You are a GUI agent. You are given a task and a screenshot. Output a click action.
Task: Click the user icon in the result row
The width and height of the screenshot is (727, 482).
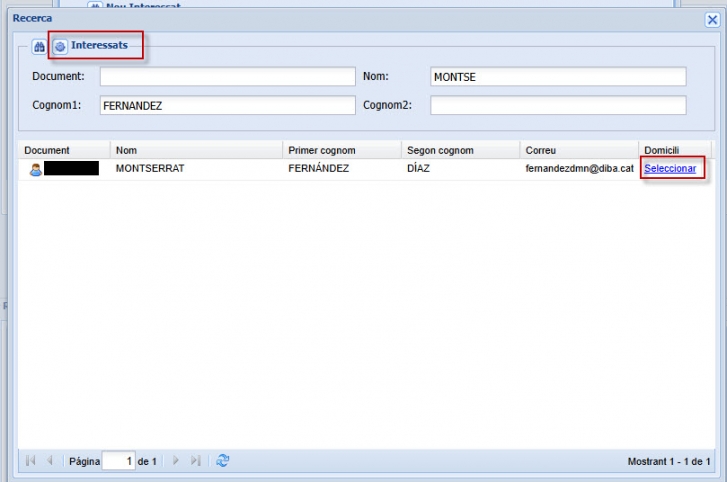(35, 169)
